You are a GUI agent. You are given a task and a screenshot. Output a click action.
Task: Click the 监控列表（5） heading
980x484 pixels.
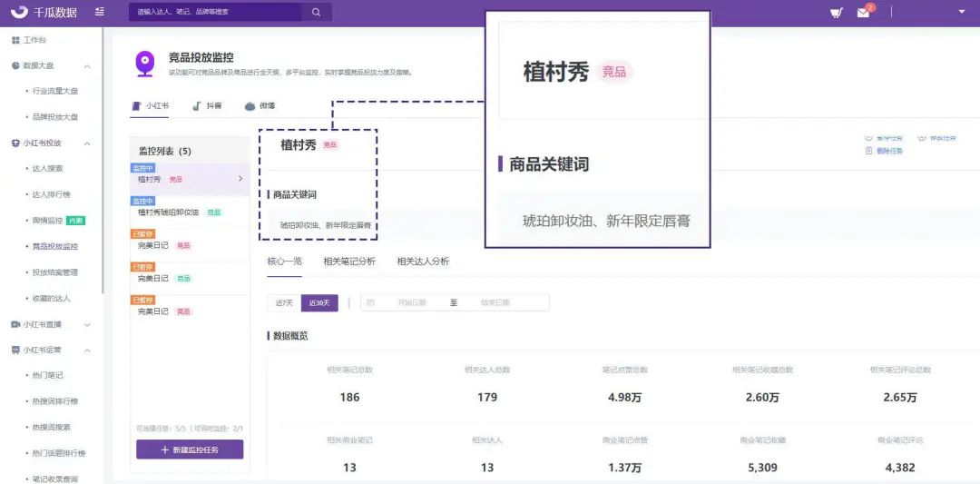click(165, 152)
